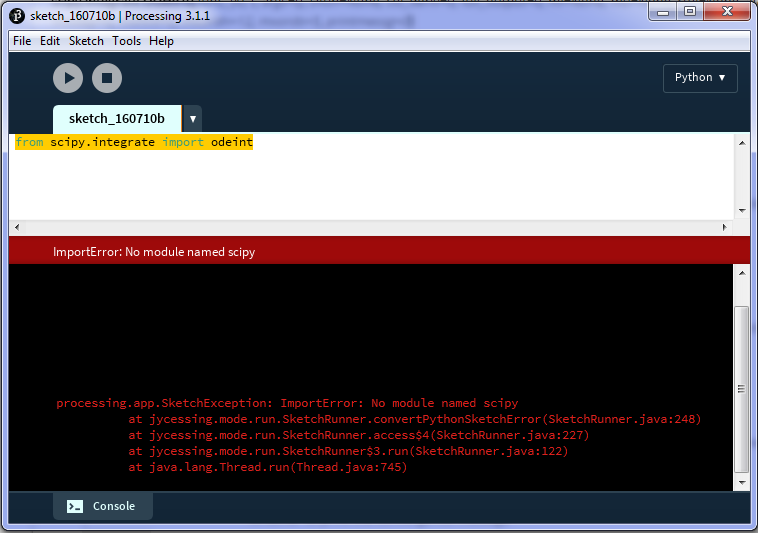Click the Processing logo in title bar
The height and width of the screenshot is (533, 758).
pyautogui.click(x=17, y=16)
